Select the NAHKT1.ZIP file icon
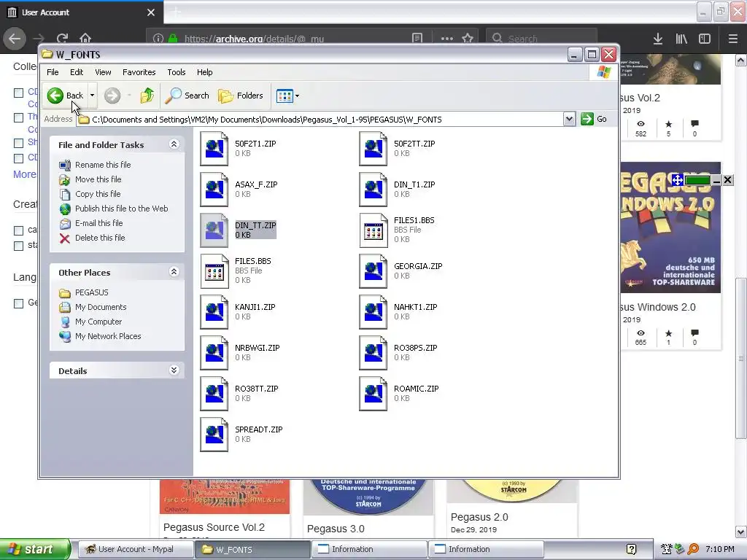The width and height of the screenshot is (747, 560). point(373,312)
